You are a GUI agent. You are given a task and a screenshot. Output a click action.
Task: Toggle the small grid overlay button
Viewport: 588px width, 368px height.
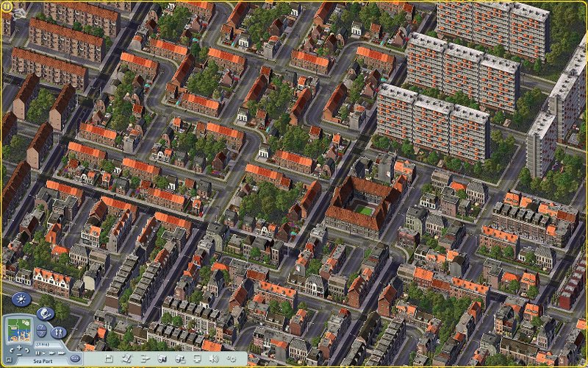pos(9,360)
